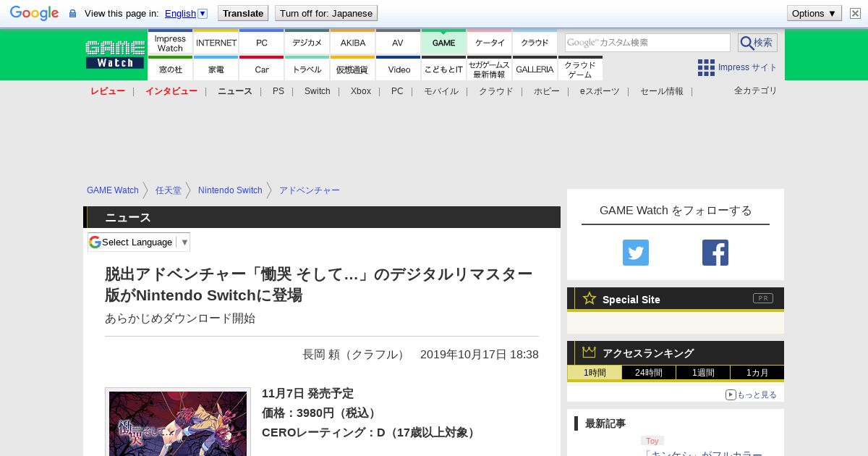Click the インタビュー category link
The image size is (868, 456).
click(171, 91)
